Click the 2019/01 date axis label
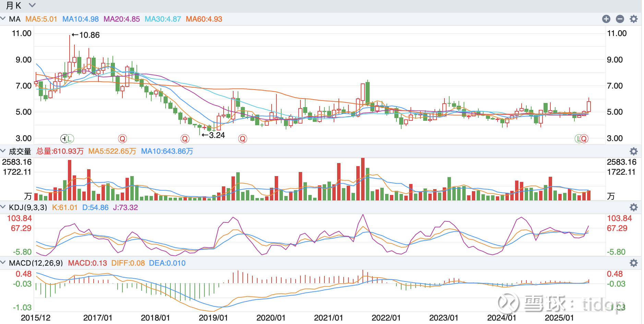This screenshot has width=644, height=324. [213, 318]
